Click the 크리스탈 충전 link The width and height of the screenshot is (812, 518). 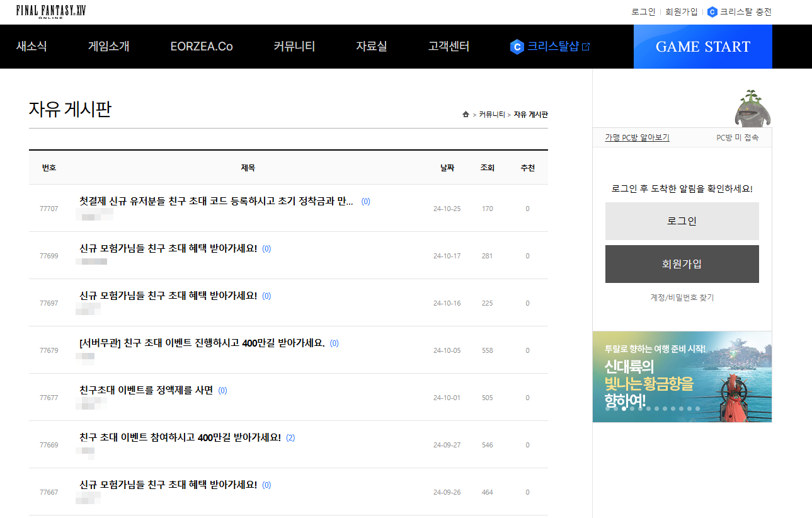(x=746, y=12)
